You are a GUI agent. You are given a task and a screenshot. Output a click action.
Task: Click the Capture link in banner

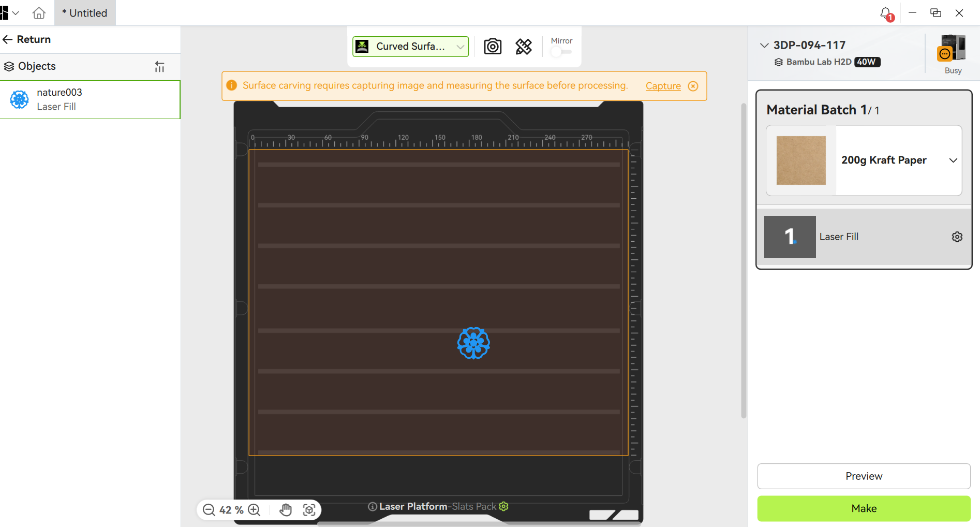coord(663,86)
